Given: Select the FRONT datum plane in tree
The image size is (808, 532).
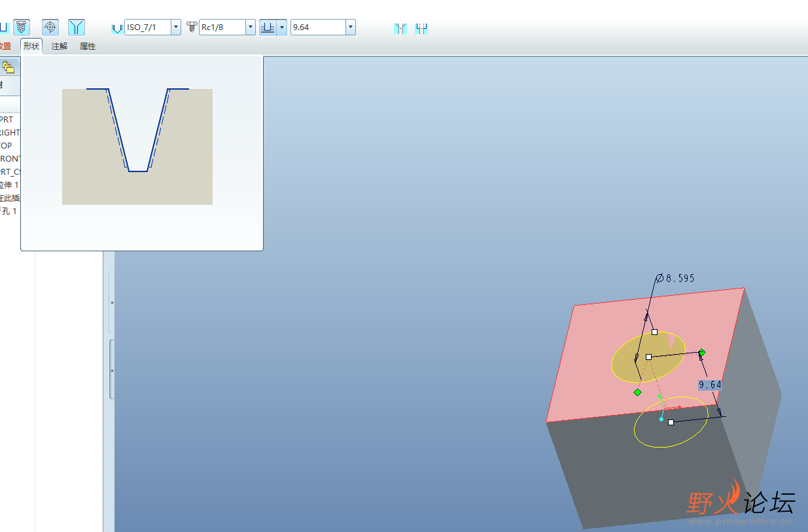Looking at the screenshot, I should coord(10,159).
